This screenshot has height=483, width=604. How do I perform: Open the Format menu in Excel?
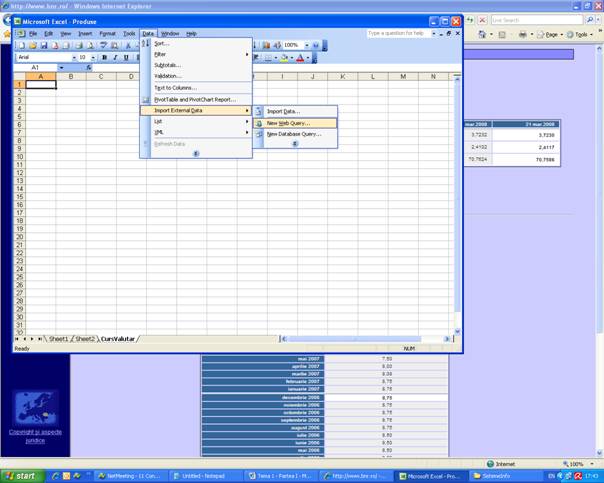[107, 34]
